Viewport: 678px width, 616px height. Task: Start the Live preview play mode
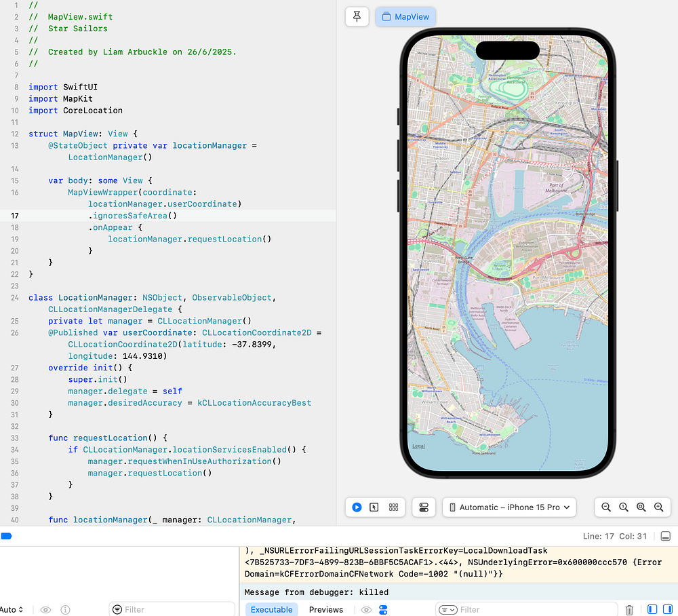click(357, 507)
